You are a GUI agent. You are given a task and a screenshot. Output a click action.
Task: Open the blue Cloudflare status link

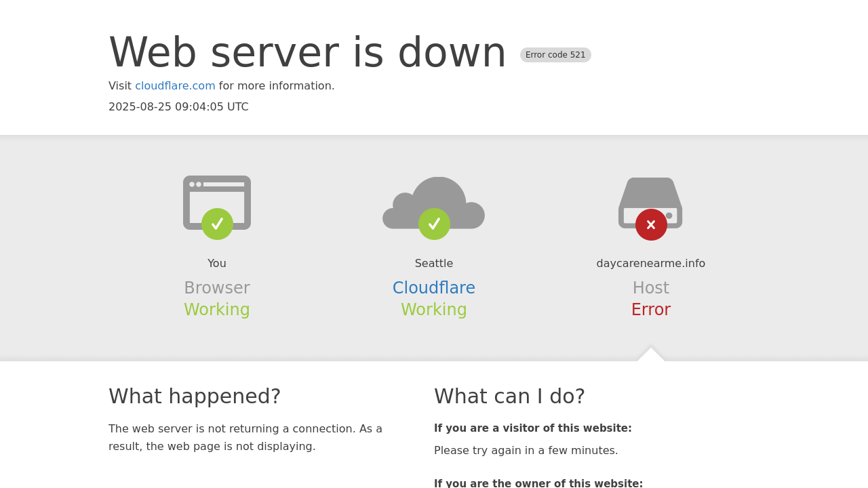click(x=434, y=288)
